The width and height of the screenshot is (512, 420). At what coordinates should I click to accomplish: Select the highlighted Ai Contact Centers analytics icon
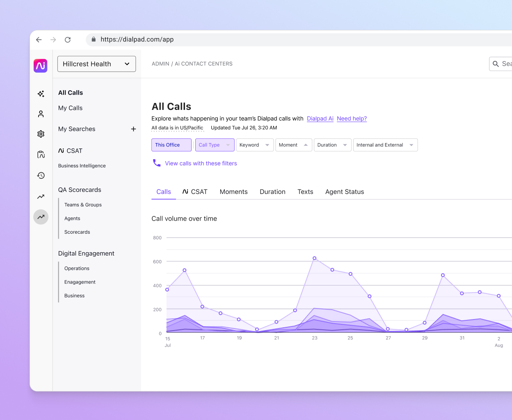41,217
